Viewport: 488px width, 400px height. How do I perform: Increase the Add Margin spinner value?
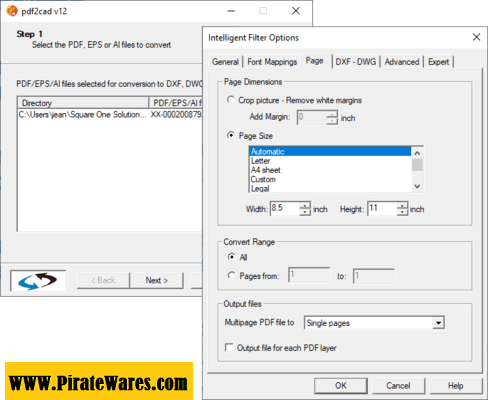click(332, 114)
